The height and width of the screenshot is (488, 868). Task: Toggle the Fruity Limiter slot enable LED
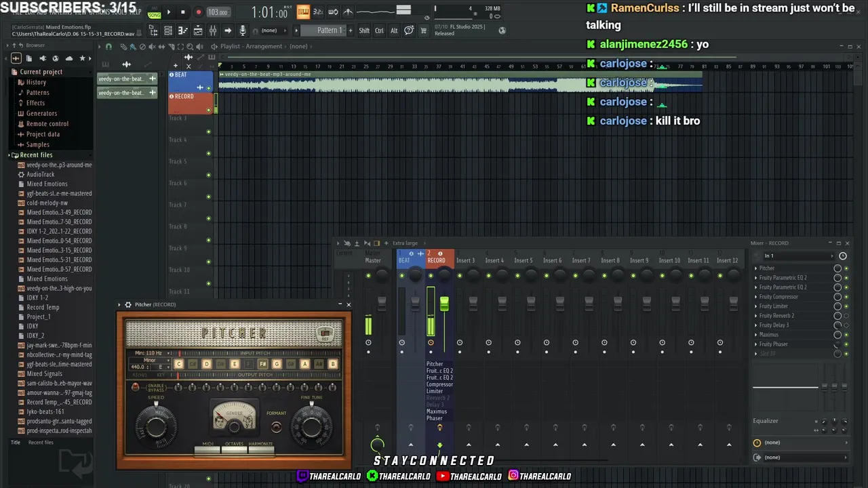846,306
